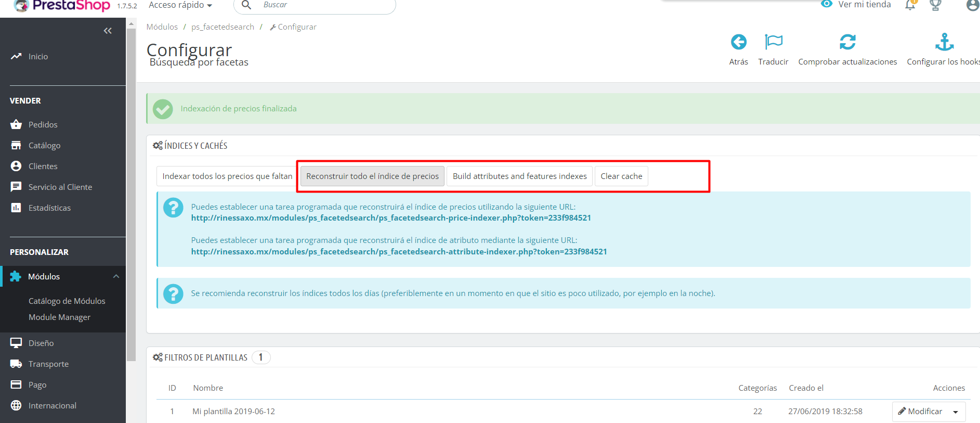Click the Clear cache button
980x423 pixels.
click(621, 176)
